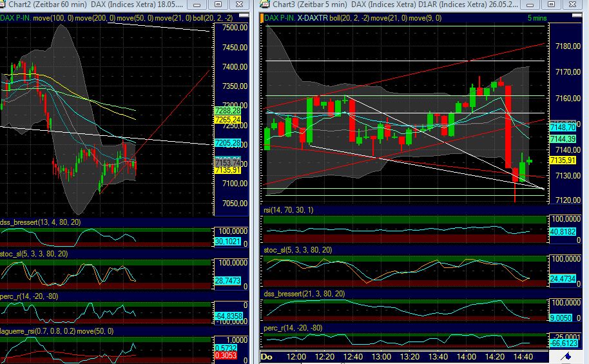Click the 7120,00 price scale label
589x364 pixels.
[568, 200]
